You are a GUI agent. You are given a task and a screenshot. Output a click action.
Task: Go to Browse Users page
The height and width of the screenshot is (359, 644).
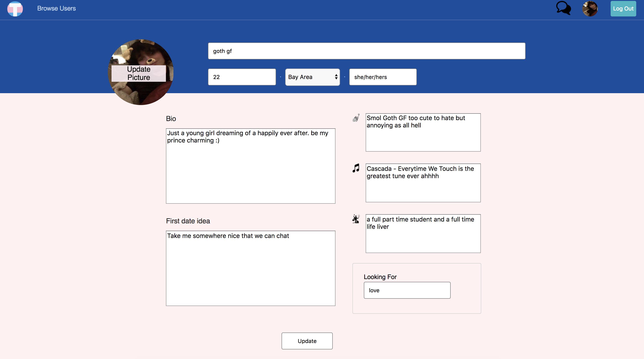coord(56,8)
